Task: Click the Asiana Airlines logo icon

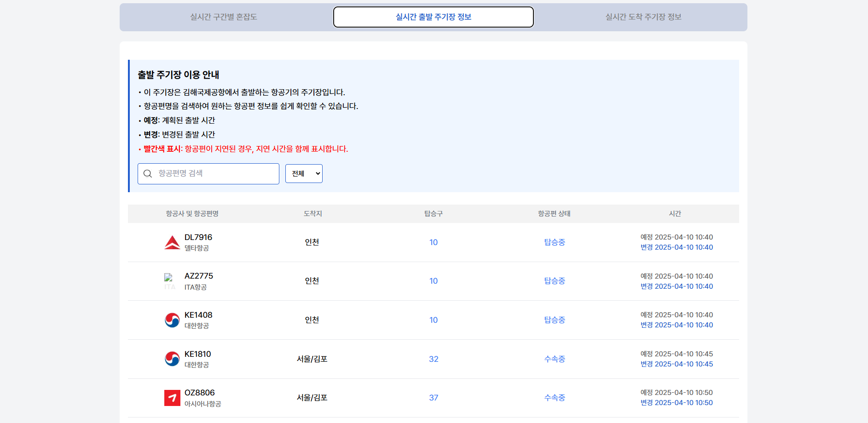Action: point(172,398)
